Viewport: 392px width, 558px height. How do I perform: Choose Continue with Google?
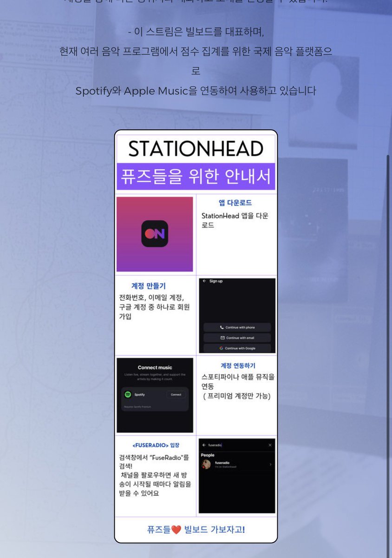click(x=237, y=348)
